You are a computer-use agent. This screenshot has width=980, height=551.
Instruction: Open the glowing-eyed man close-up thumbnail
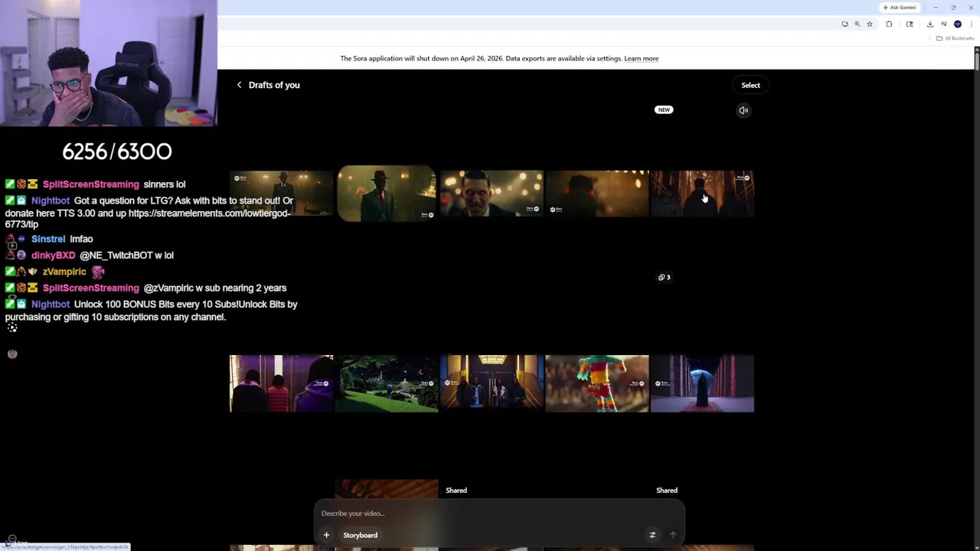coord(492,194)
